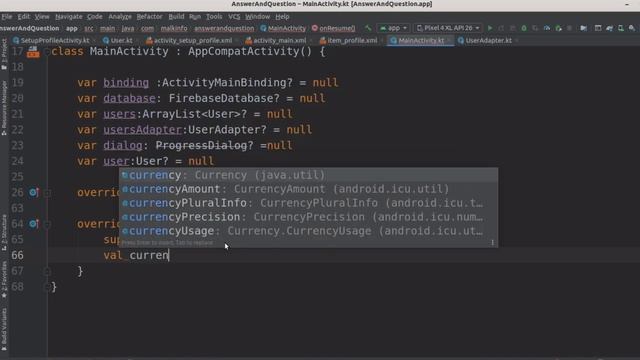Expand the folded function on line 26
This screenshot has width=640, height=360.
point(47,192)
